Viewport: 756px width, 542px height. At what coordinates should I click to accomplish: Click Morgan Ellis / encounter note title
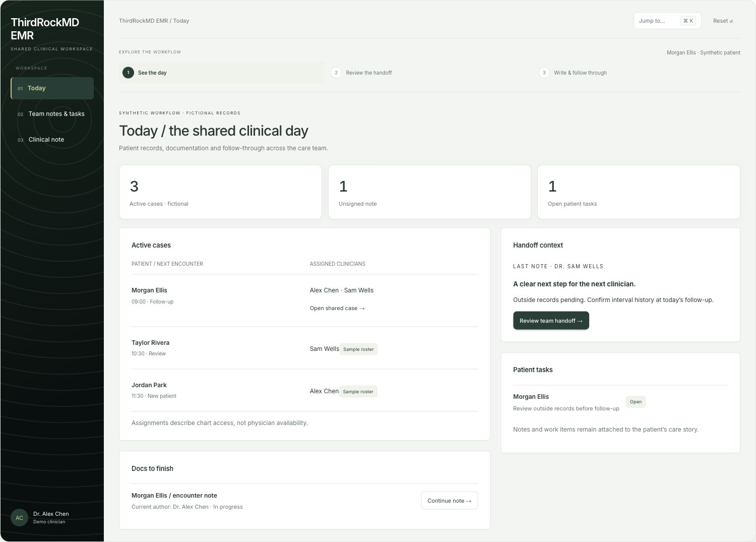point(174,496)
